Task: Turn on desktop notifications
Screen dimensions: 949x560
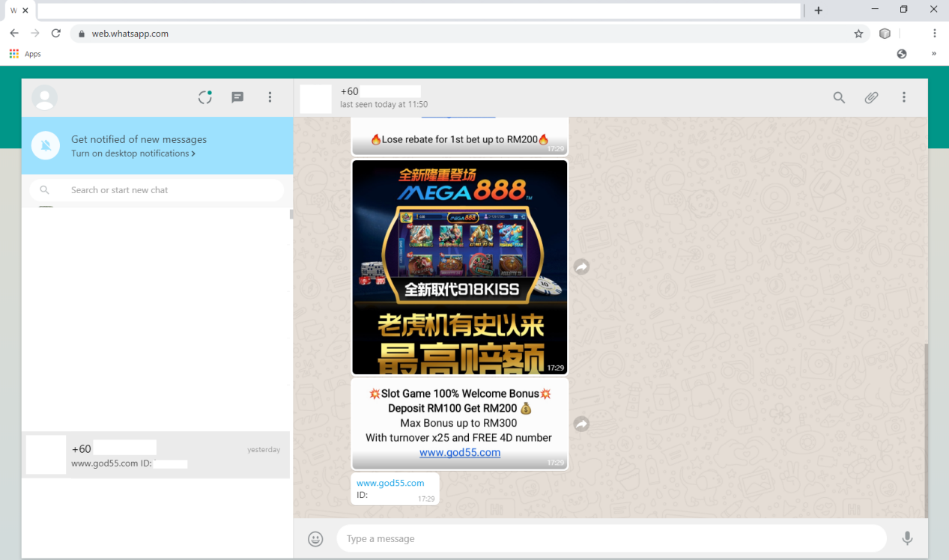Action: click(133, 153)
